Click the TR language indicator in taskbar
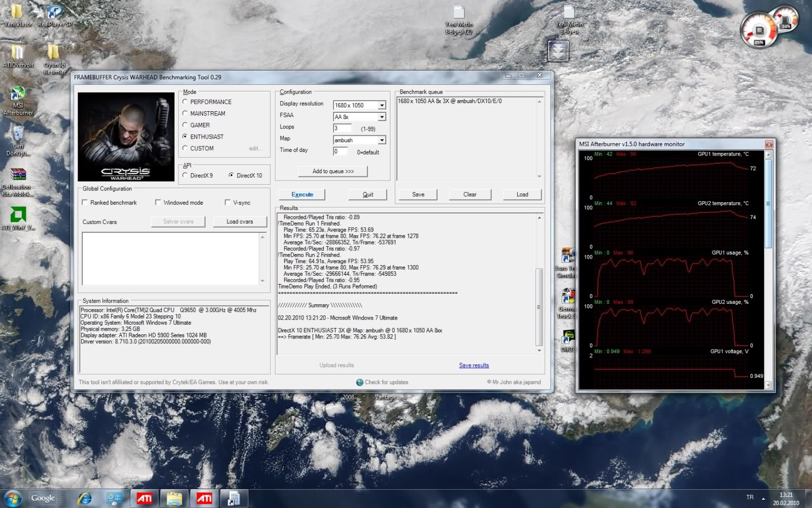812x508 pixels. click(750, 497)
